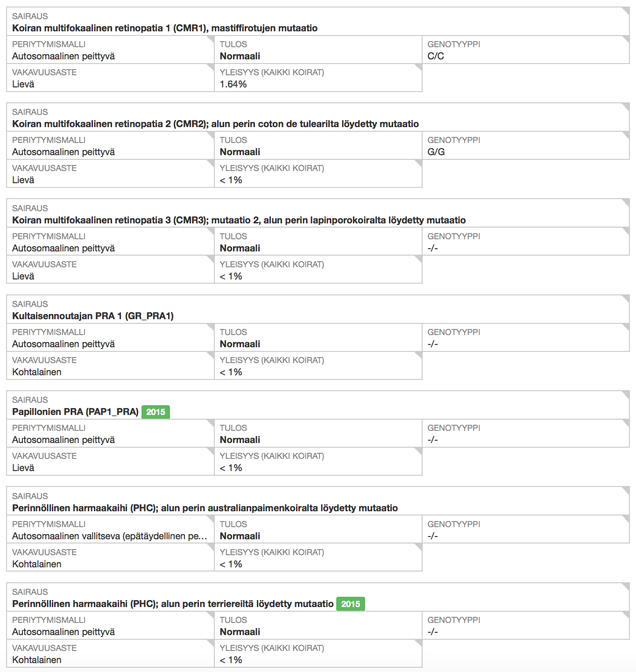Click the 2015 badge on terrier PHC row
636x672 pixels.
point(350,604)
